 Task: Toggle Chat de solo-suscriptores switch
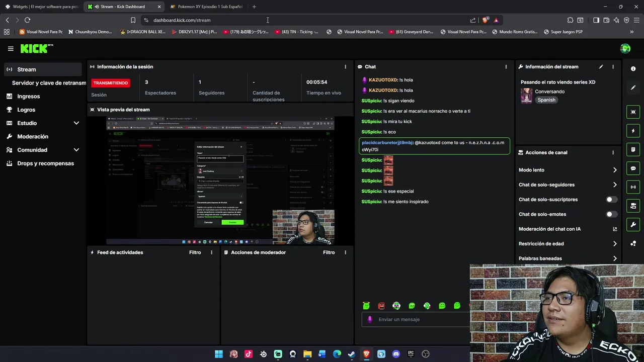click(x=611, y=200)
